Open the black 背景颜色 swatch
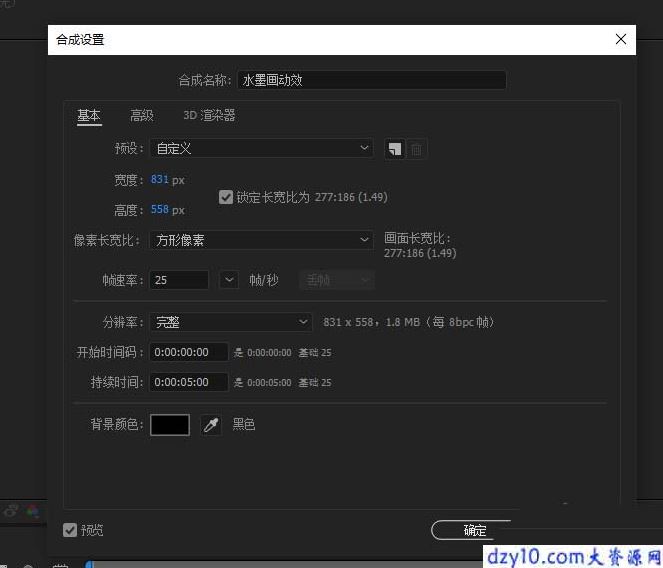 170,425
